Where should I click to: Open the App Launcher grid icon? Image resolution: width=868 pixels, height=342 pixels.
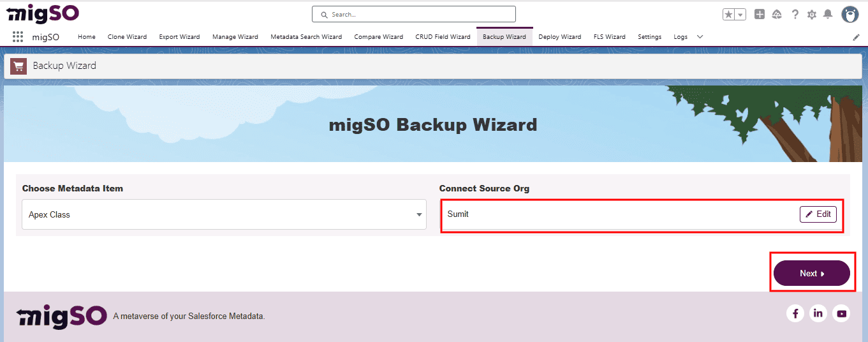click(18, 37)
